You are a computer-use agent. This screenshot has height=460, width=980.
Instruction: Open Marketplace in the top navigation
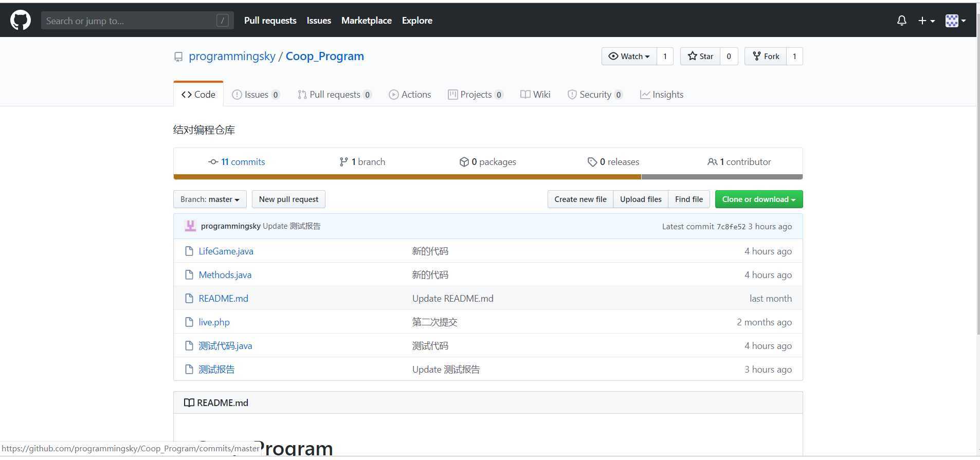367,21
